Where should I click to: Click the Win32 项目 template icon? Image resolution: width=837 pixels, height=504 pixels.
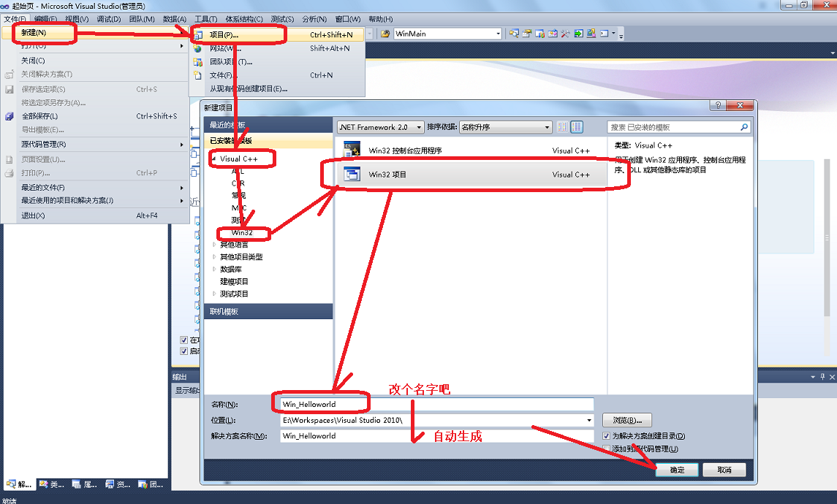(x=352, y=175)
